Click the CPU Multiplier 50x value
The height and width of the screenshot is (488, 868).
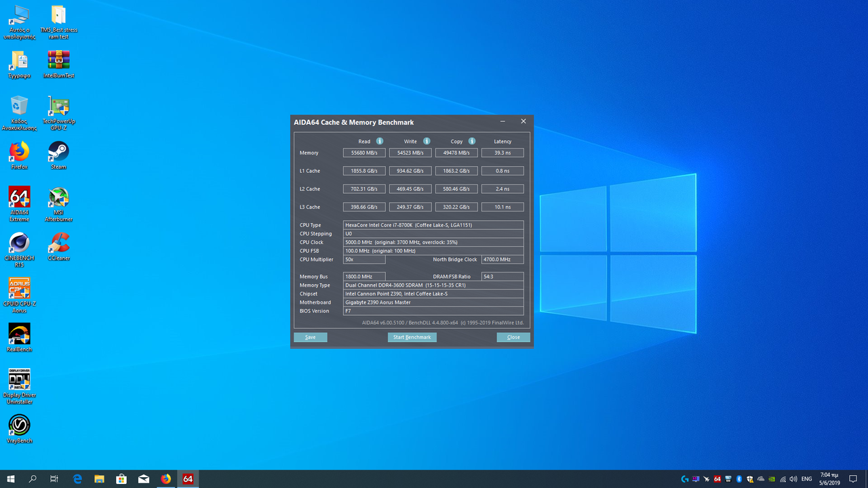coord(364,260)
